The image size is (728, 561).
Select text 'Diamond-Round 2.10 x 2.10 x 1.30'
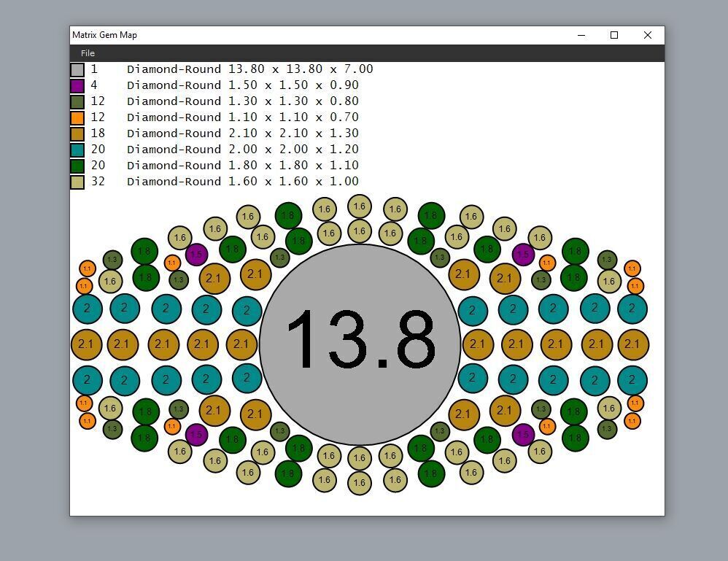243,134
